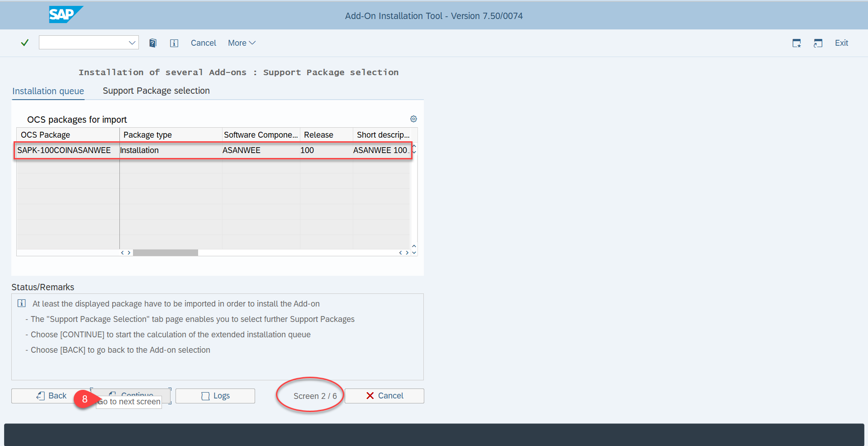Switch to Support Package selection tab
The width and height of the screenshot is (868, 446).
coord(156,91)
